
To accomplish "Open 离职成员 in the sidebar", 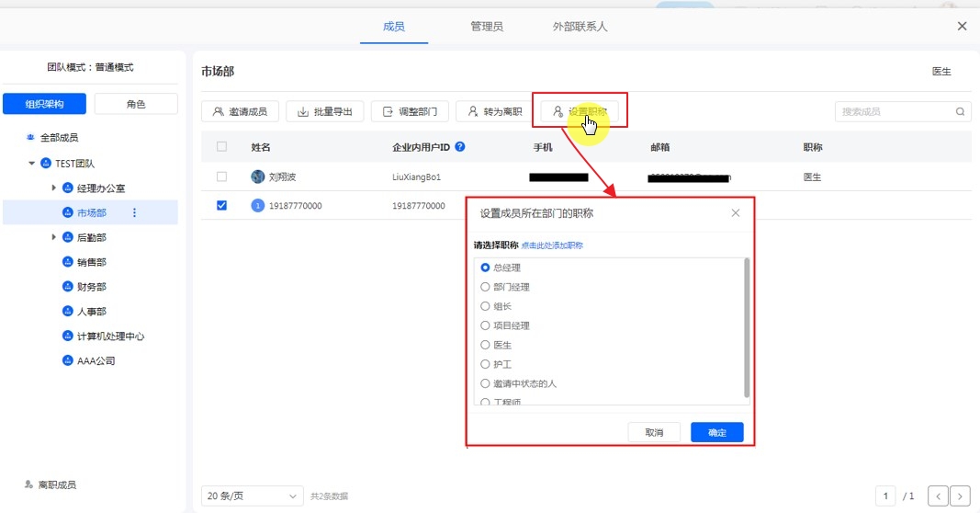I will (57, 484).
